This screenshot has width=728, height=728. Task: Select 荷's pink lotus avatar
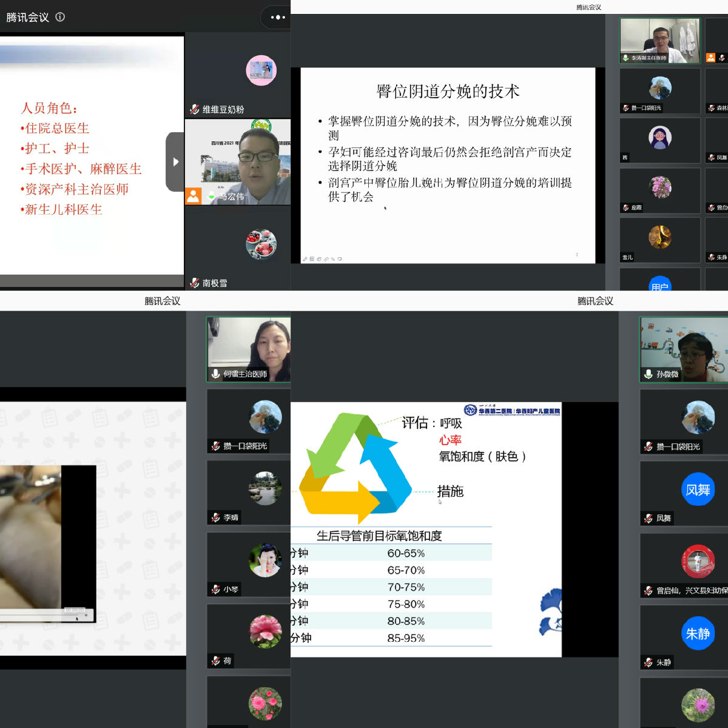(x=265, y=632)
